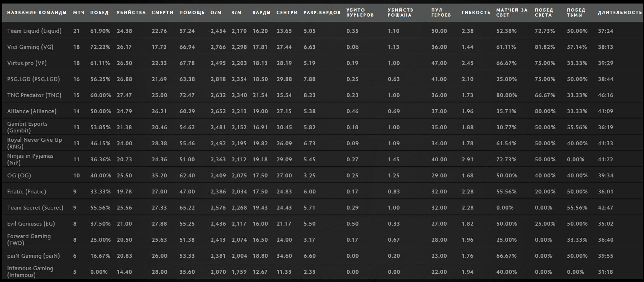Click Vici Gaming's 81.82% Radiant wins
Screen dimensions: 644x282
tap(545, 47)
